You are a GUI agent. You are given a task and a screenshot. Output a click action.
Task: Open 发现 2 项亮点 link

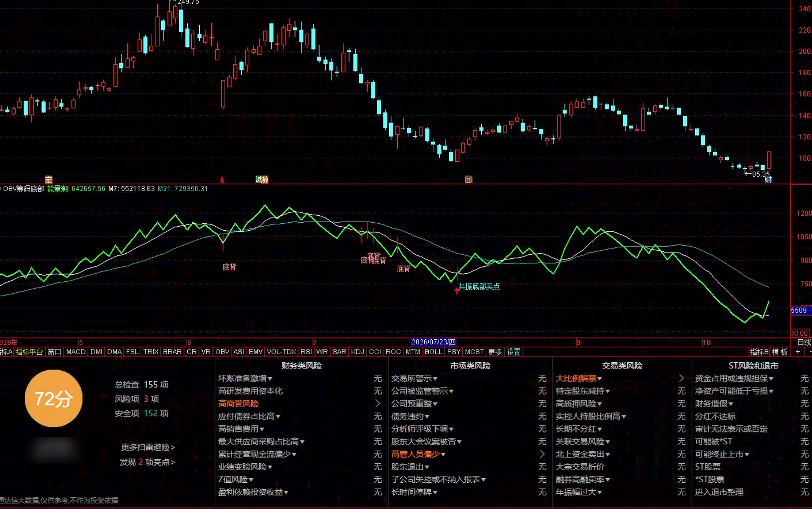coord(147,462)
